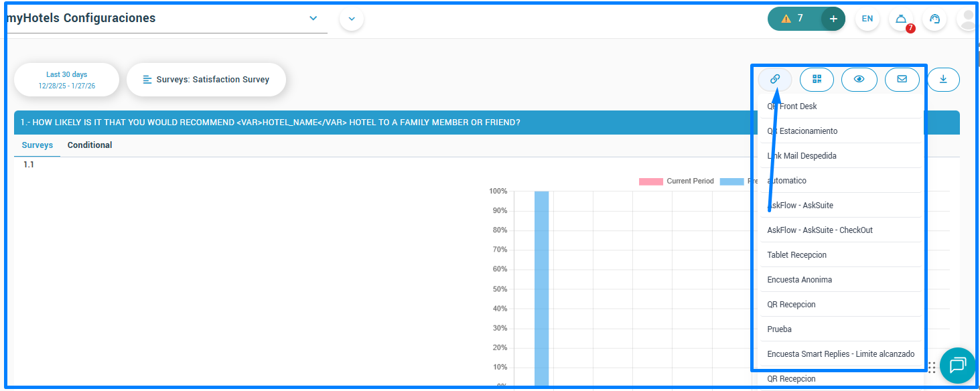Click the survey link chain icon

click(775, 79)
